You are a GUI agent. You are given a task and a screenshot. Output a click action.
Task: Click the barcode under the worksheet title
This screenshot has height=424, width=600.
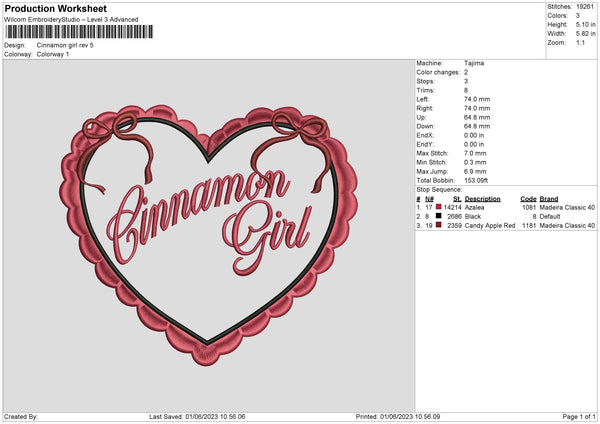[79, 32]
